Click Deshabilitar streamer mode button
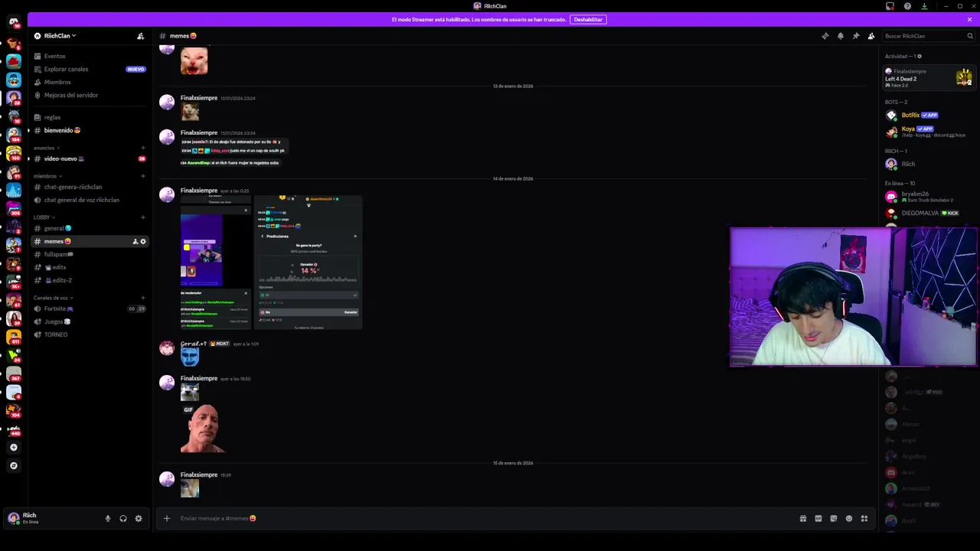The height and width of the screenshot is (551, 980). coord(588,19)
